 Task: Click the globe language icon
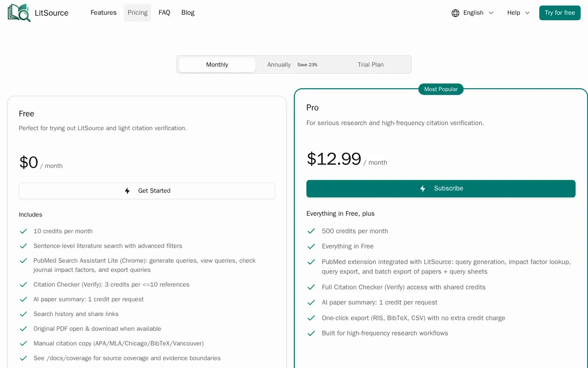[x=455, y=13]
